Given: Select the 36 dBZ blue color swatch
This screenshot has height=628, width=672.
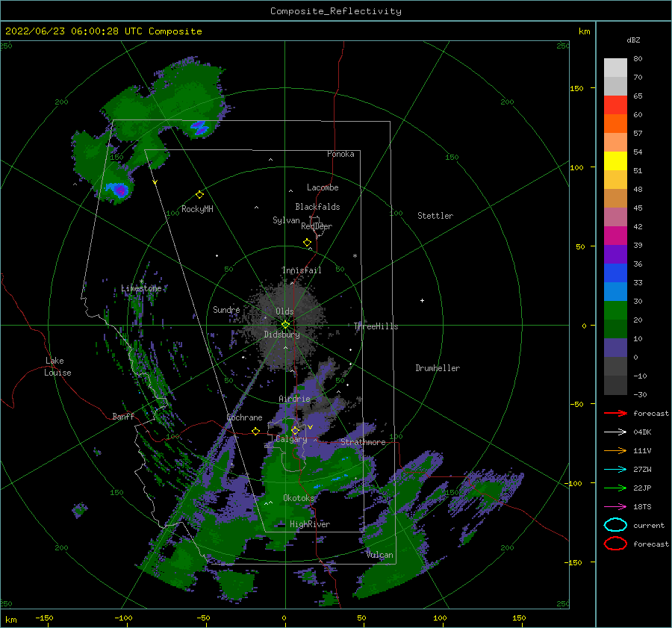Looking at the screenshot, I should (615, 273).
